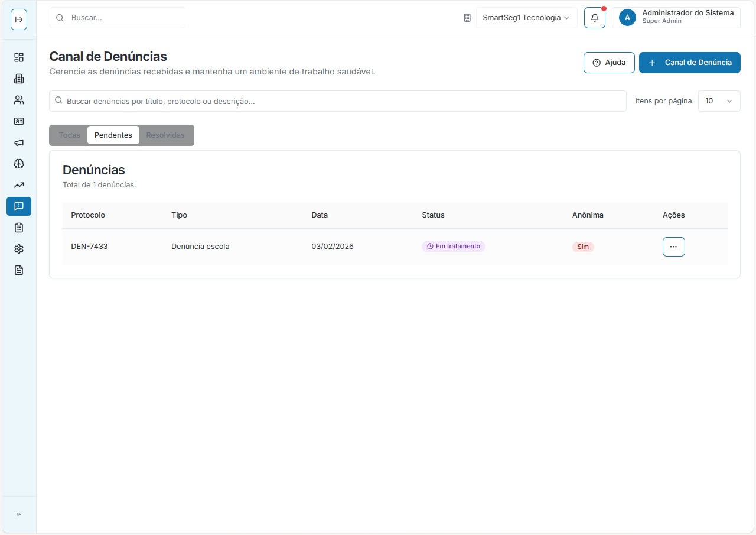This screenshot has width=756, height=535.
Task: Click the Canal de Denúncia button
Action: pyautogui.click(x=689, y=63)
